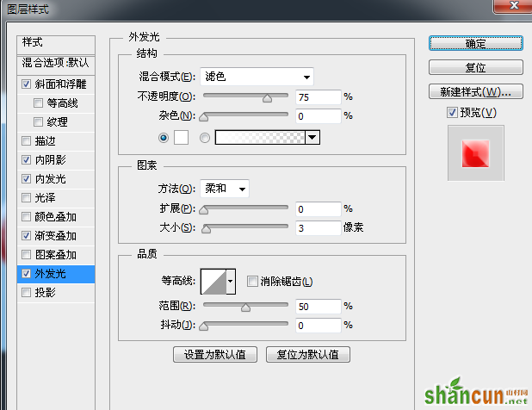The image size is (532, 410).
Task: Enable the 纹理 sub-option checkbox
Action: coord(38,121)
